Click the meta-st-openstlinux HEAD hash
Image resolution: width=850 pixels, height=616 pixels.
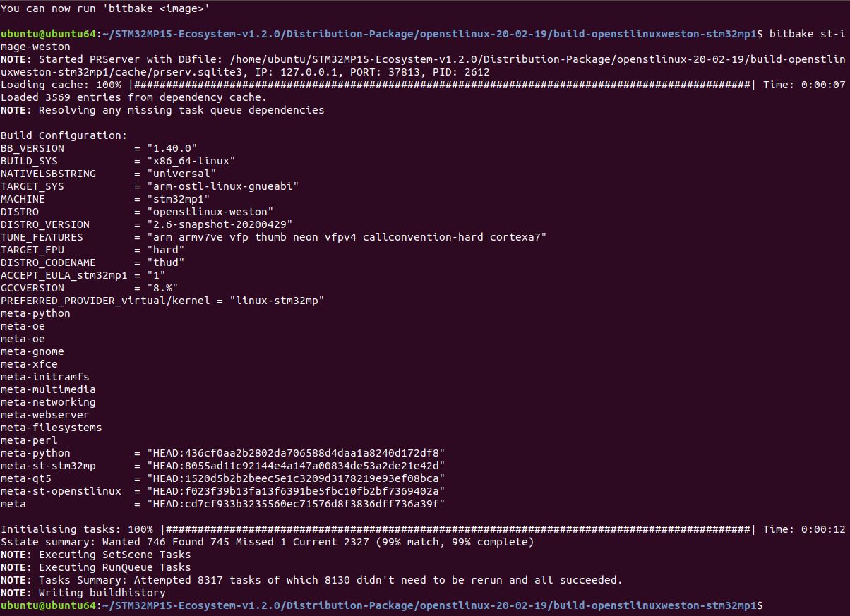point(296,491)
